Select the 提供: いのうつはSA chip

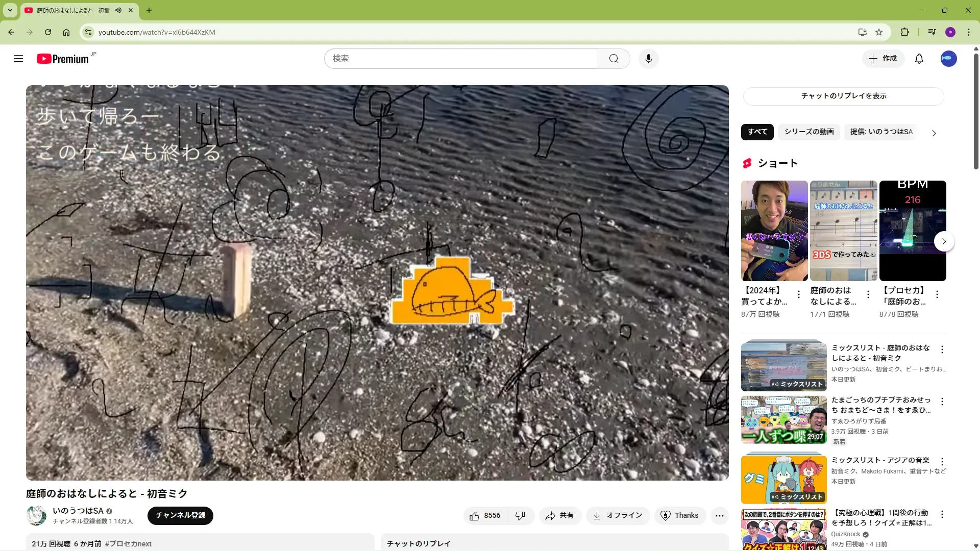(881, 132)
